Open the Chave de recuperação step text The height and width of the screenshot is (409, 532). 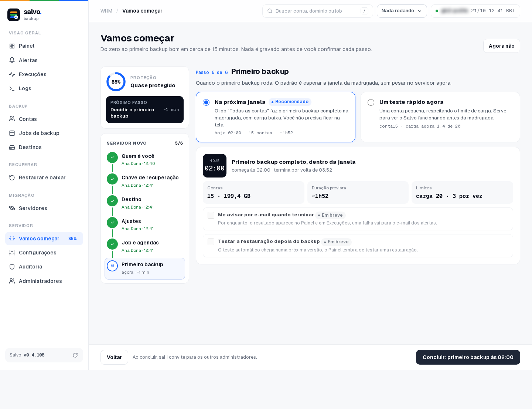(x=150, y=178)
